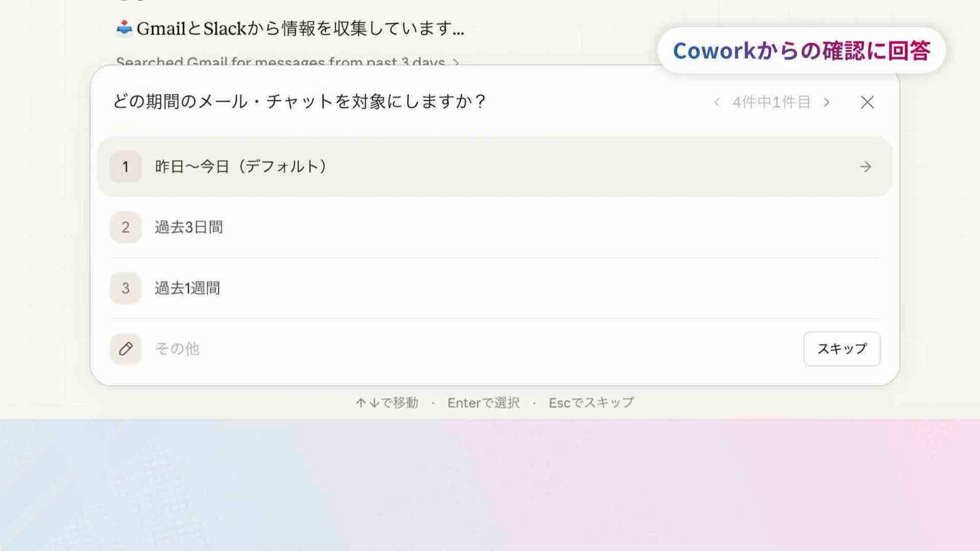
Task: Click the pencil icon beside その他
Action: point(126,349)
